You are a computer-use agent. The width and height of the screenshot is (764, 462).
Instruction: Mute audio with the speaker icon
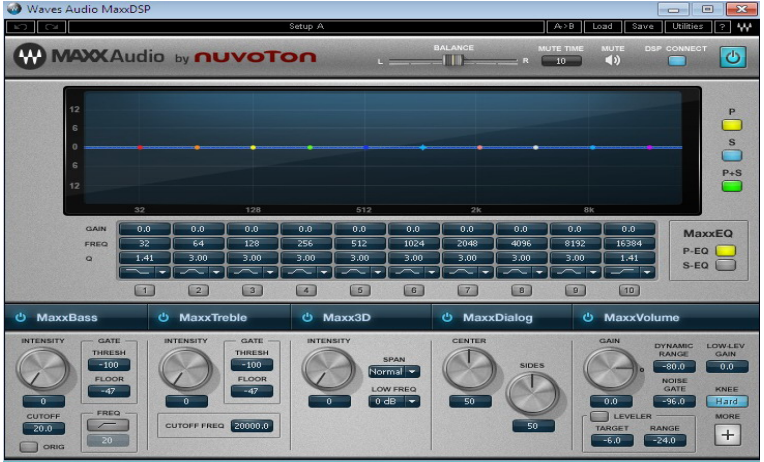pyautogui.click(x=612, y=60)
